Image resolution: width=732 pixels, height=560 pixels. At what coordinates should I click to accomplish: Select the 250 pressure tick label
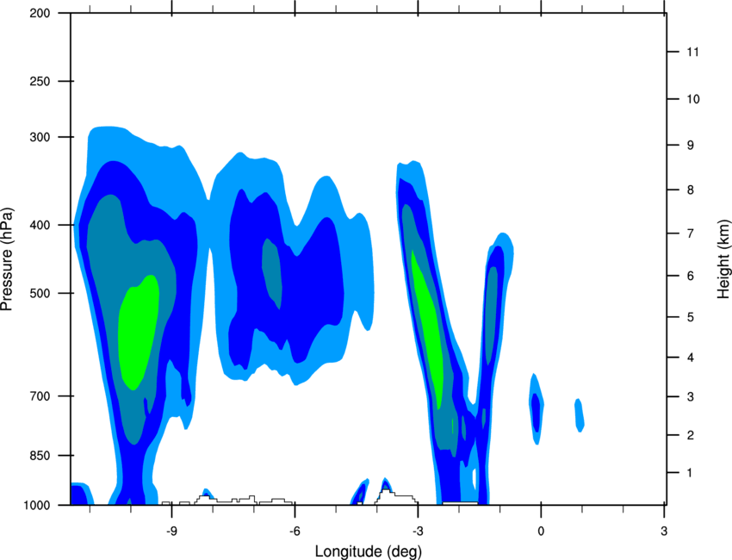pyautogui.click(x=40, y=81)
